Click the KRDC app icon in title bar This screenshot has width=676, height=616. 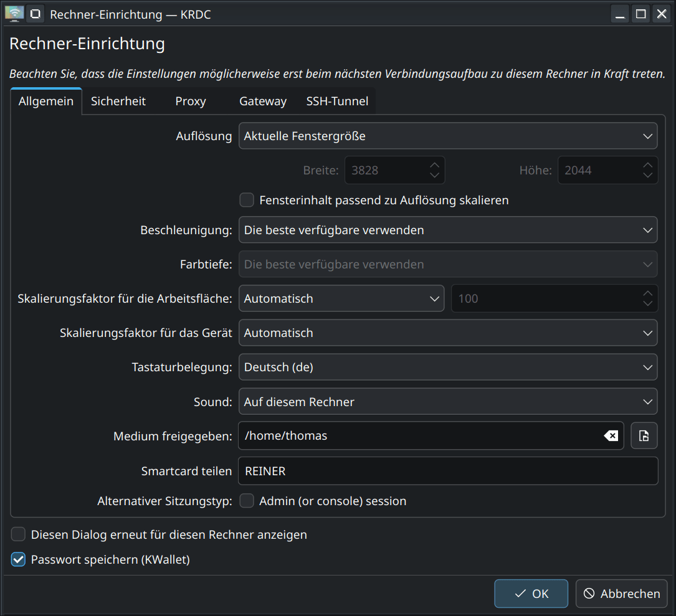[14, 13]
